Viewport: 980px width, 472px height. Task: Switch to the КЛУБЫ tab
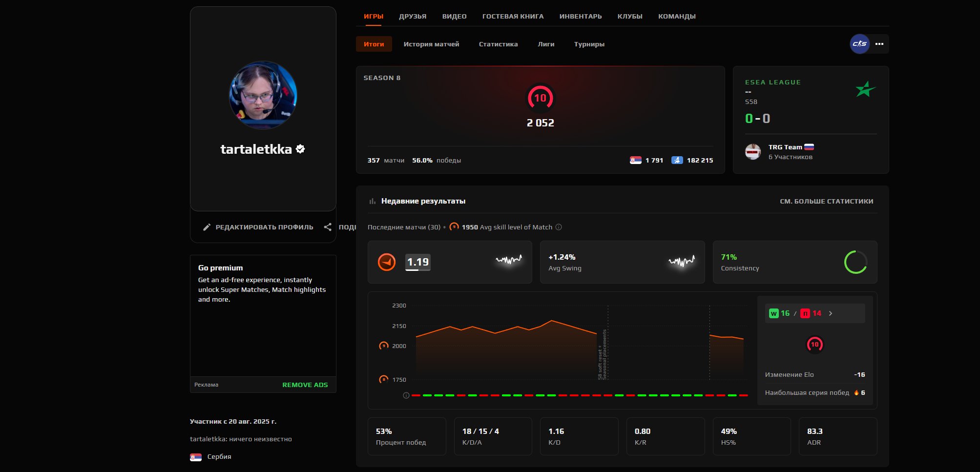(630, 16)
